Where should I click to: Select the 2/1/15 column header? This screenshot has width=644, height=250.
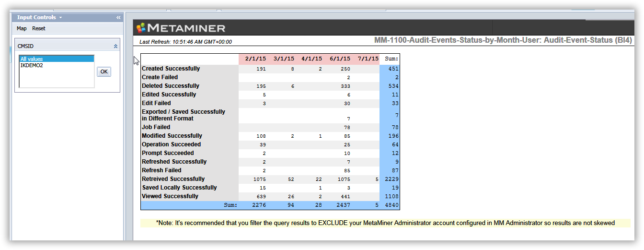(x=255, y=59)
